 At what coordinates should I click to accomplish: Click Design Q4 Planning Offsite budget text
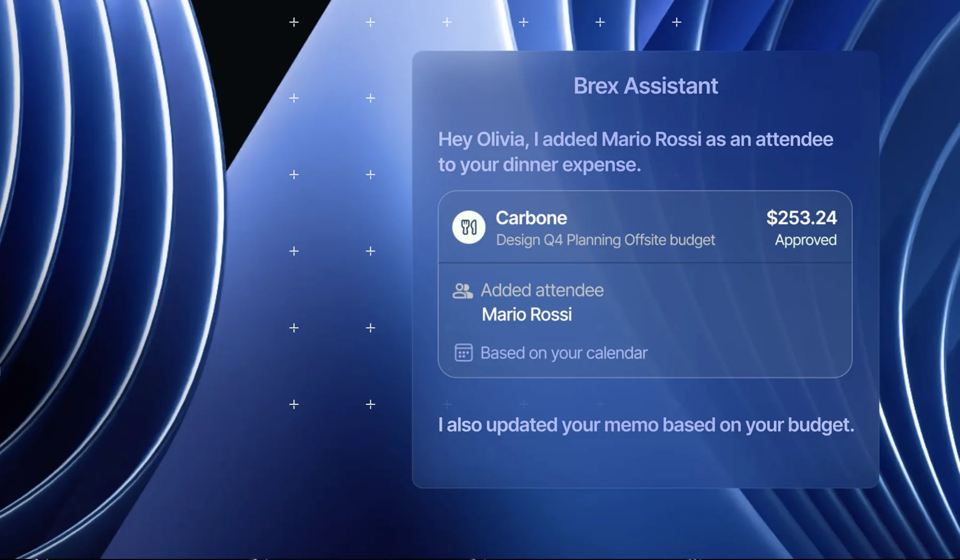[605, 240]
